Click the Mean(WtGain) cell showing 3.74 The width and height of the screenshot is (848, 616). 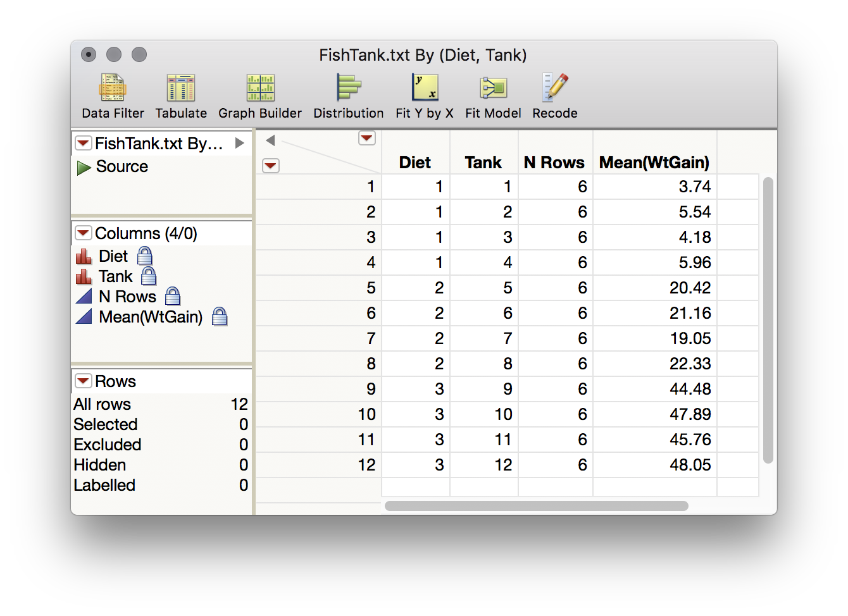[x=655, y=187]
